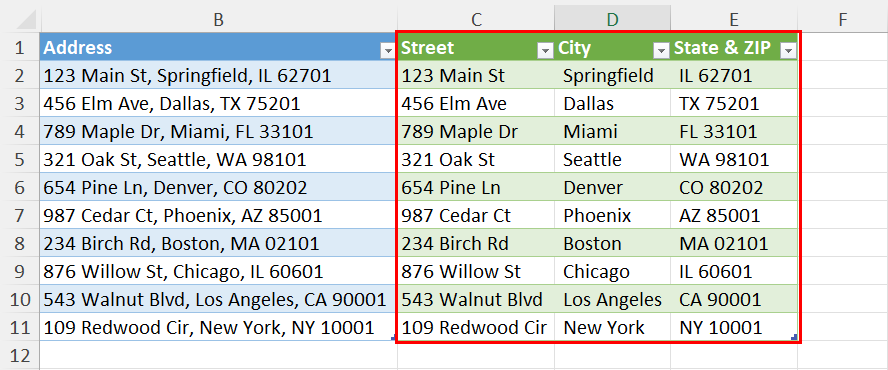The height and width of the screenshot is (370, 888).
Task: Select row 9 header
Action: [20, 271]
